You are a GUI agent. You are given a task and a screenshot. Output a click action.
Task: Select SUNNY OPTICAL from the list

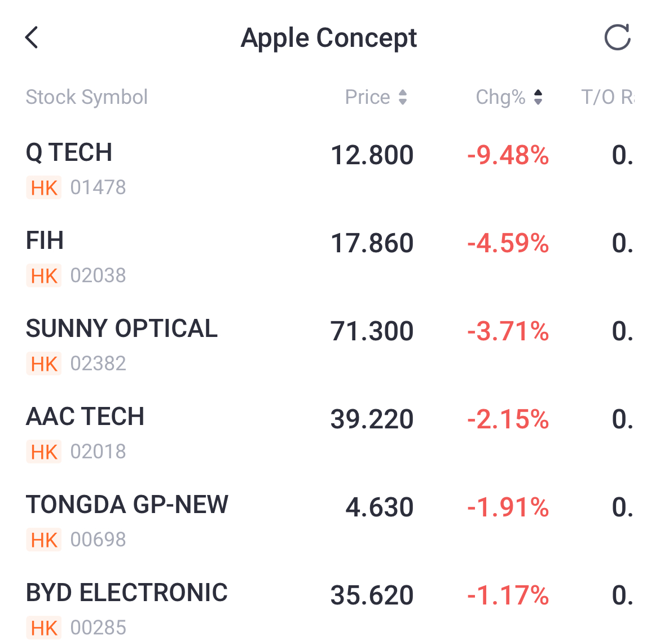(x=122, y=328)
